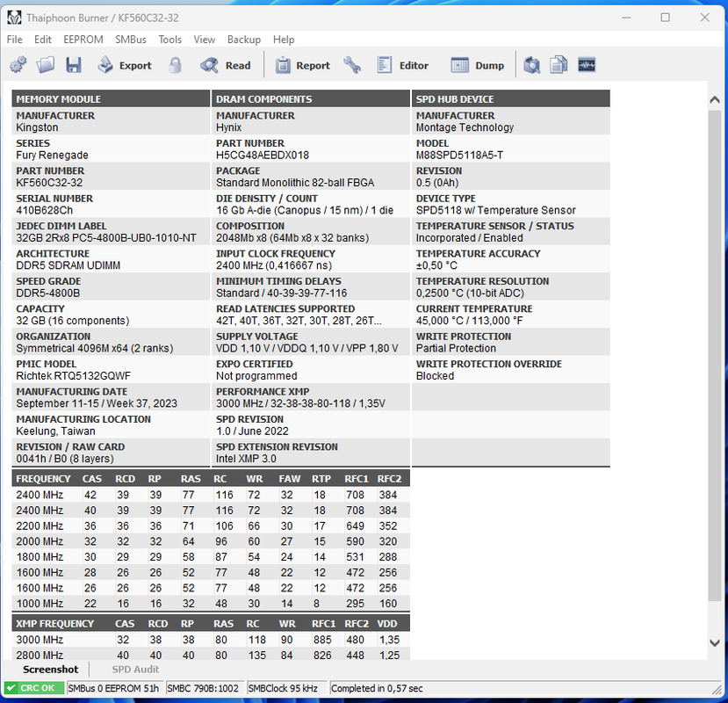
Task: Click the padlock write-protection icon
Action: coord(175,65)
